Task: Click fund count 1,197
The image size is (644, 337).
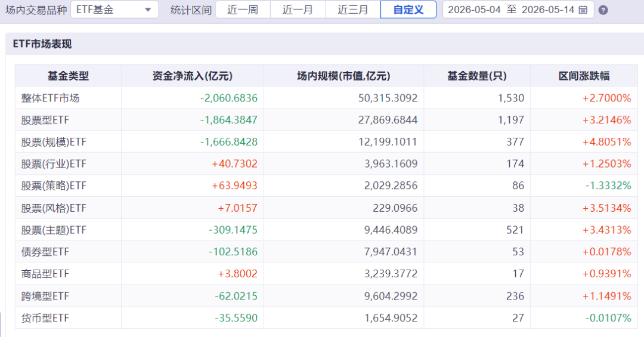Action: [x=511, y=120]
